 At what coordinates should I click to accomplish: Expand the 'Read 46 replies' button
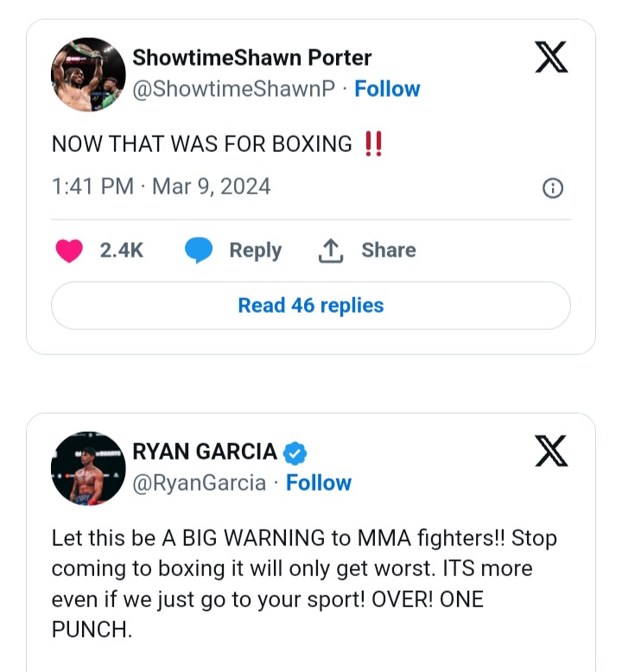[x=311, y=306]
